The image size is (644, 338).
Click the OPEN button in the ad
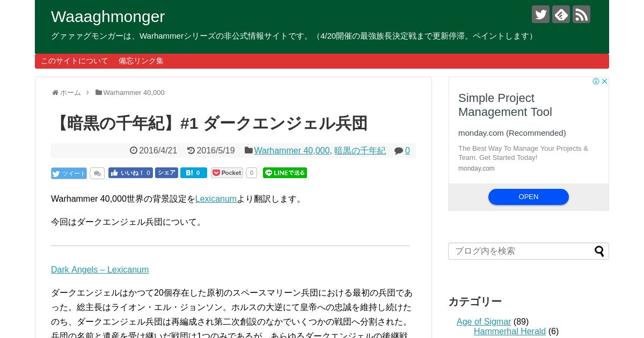[x=529, y=197]
